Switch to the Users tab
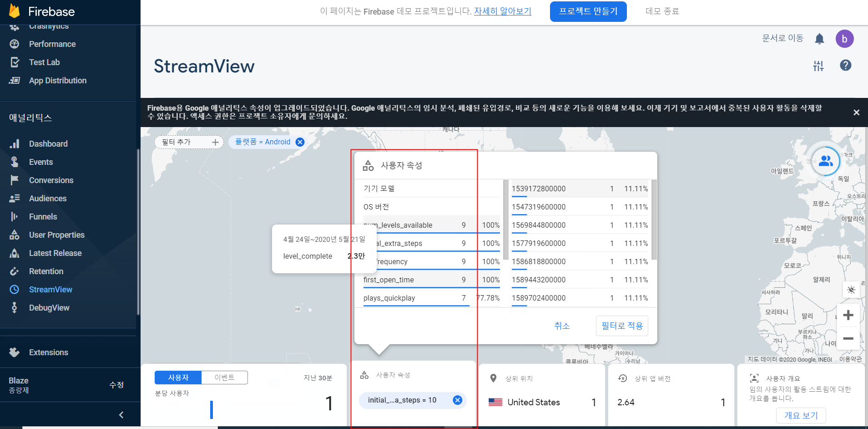 pos(178,378)
